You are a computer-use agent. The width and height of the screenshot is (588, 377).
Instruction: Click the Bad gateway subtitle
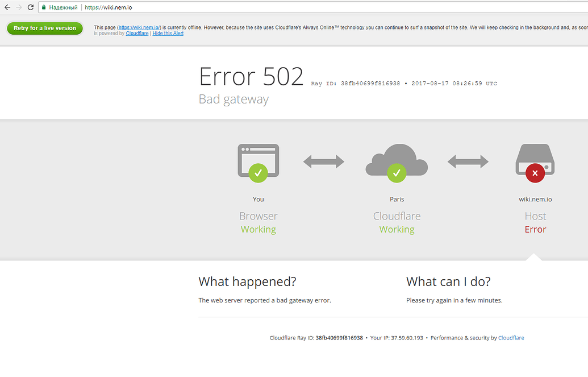tap(233, 99)
